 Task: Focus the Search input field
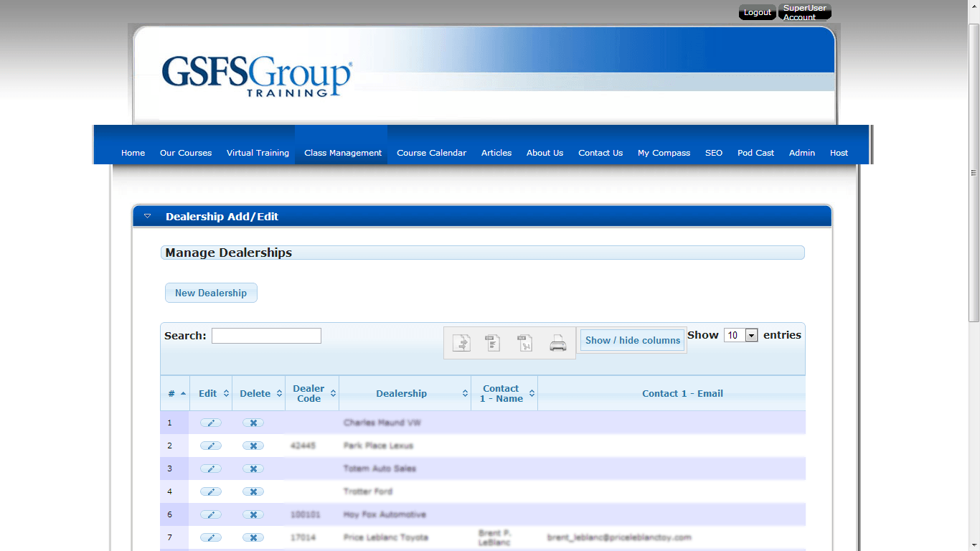coord(266,336)
